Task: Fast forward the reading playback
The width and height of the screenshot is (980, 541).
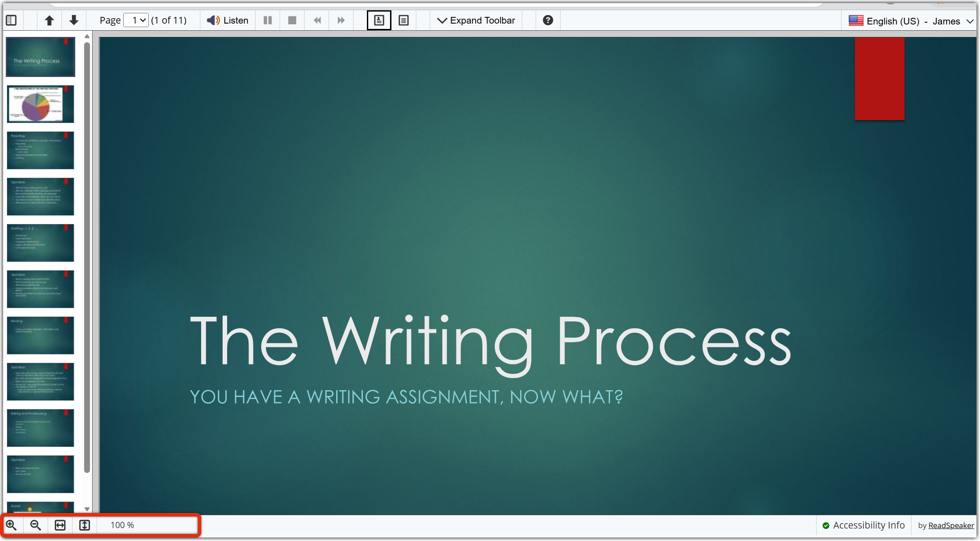Action: click(341, 20)
